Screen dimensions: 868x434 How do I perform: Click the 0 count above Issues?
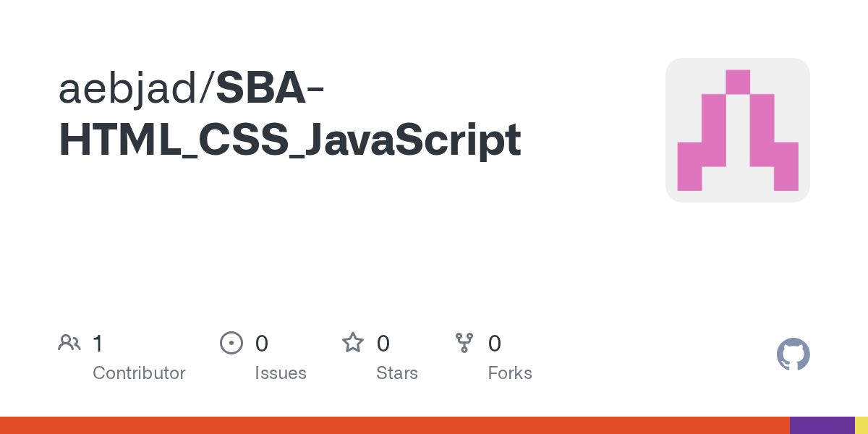tap(262, 343)
